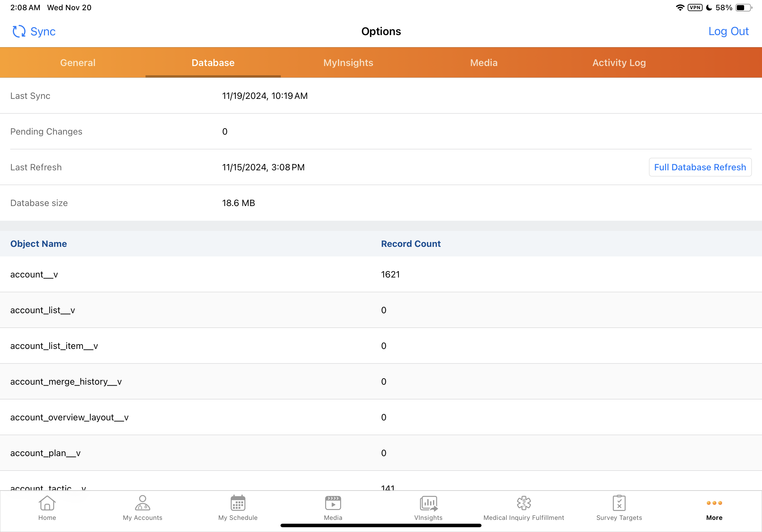Viewport: 762px width, 532px height.
Task: Switch to the Media options tab
Action: tap(483, 63)
